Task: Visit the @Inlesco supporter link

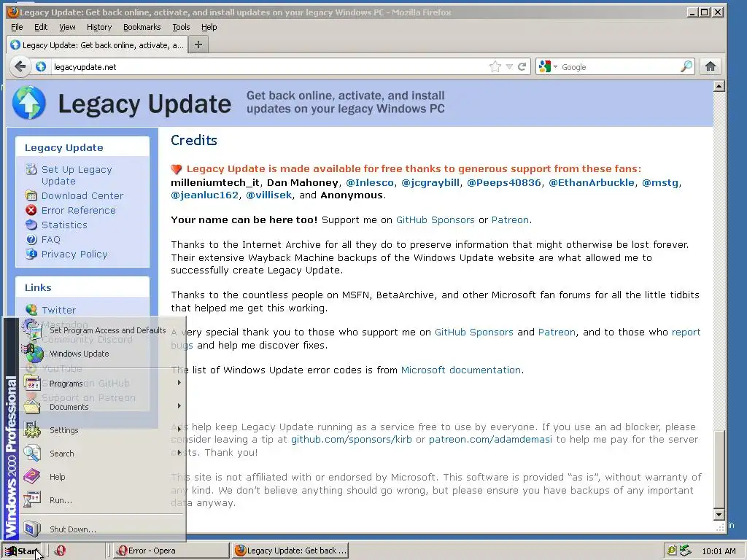Action: [x=370, y=183]
